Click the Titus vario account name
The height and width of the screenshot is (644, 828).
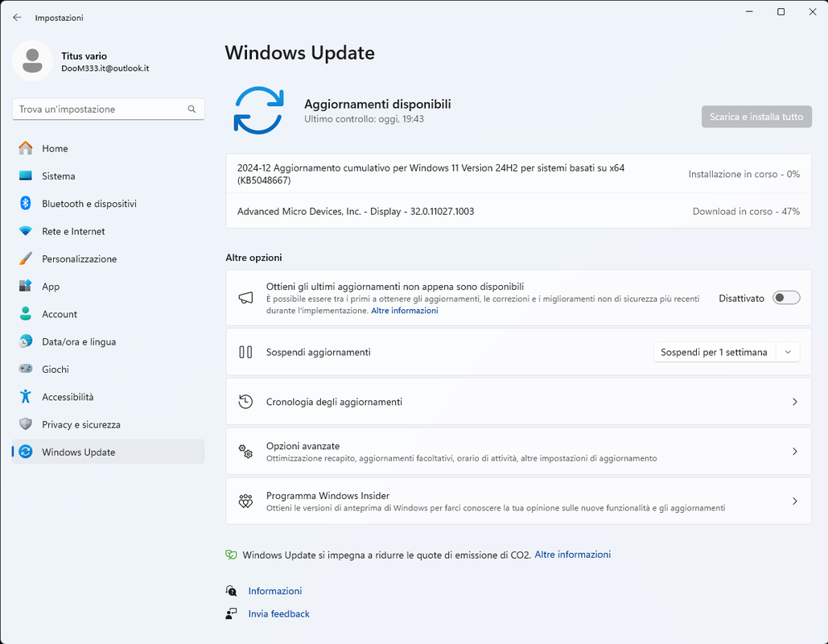coord(84,56)
